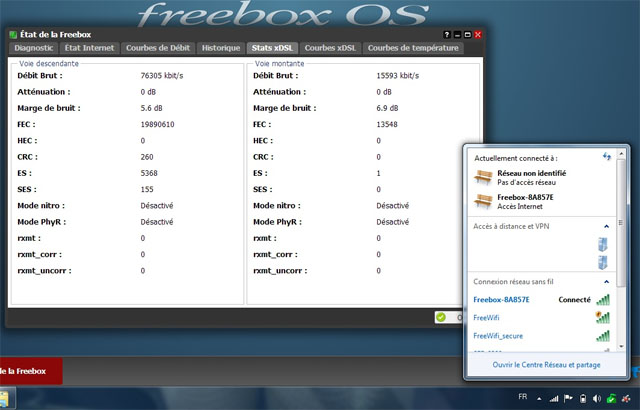Image resolution: width=640 pixels, height=410 pixels.
Task: Select the Stats xDSL tab
Action: pos(272,48)
